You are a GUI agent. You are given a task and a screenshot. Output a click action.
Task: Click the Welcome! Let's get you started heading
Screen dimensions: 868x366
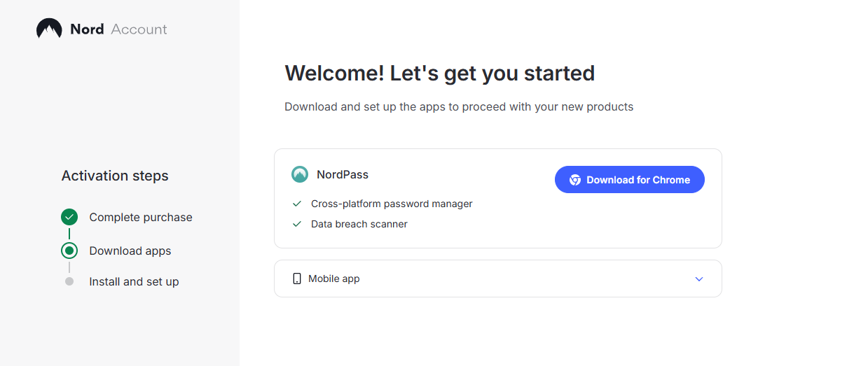coord(440,73)
